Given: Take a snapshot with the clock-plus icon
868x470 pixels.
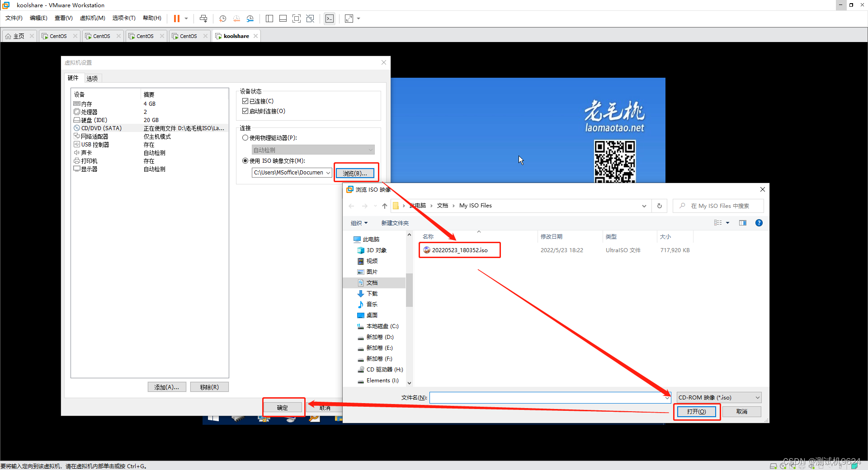Looking at the screenshot, I should pyautogui.click(x=222, y=19).
